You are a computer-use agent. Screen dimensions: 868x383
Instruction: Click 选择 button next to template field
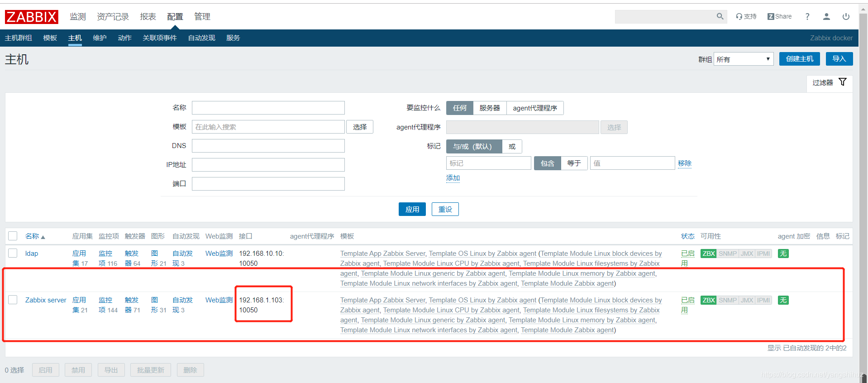[360, 127]
